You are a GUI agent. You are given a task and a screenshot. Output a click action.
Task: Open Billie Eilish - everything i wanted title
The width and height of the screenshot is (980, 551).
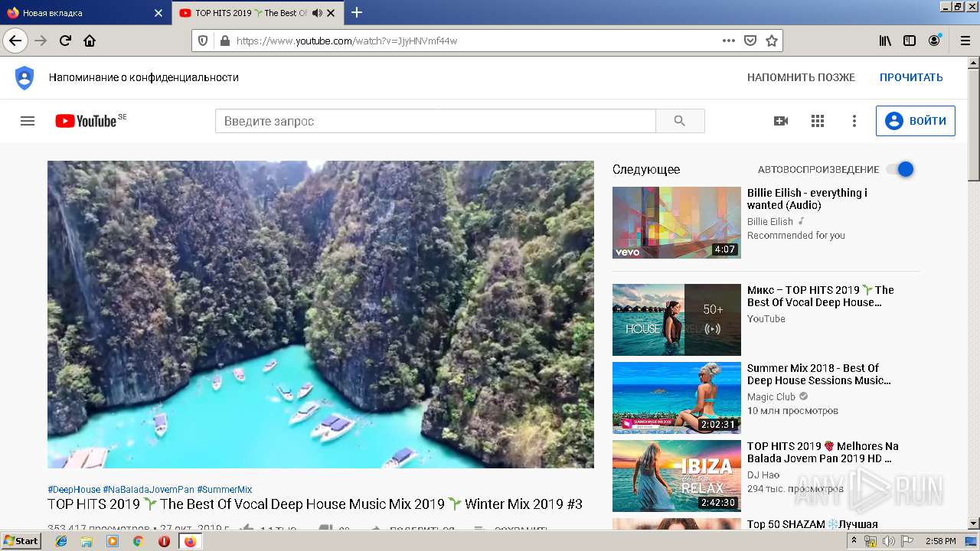click(807, 199)
